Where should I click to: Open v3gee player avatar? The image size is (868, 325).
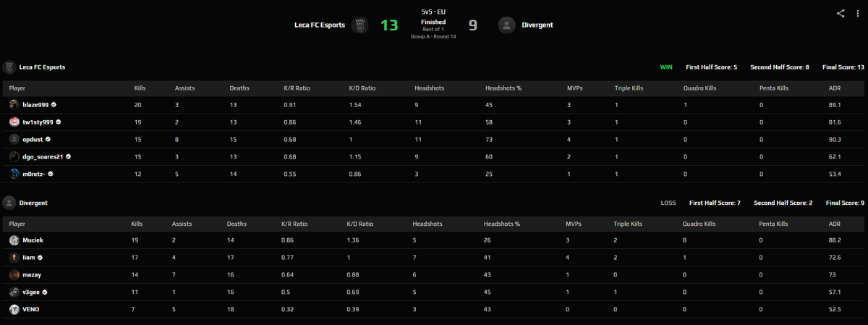pyautogui.click(x=14, y=292)
